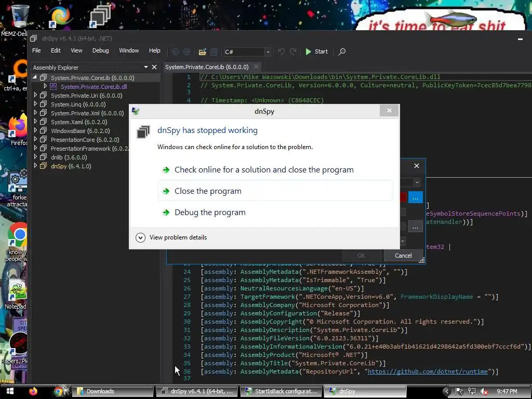Screen dimensions: 532x399
Task: Select PresentationFramework in Assembly Explorer
Action: pyautogui.click(x=89, y=148)
